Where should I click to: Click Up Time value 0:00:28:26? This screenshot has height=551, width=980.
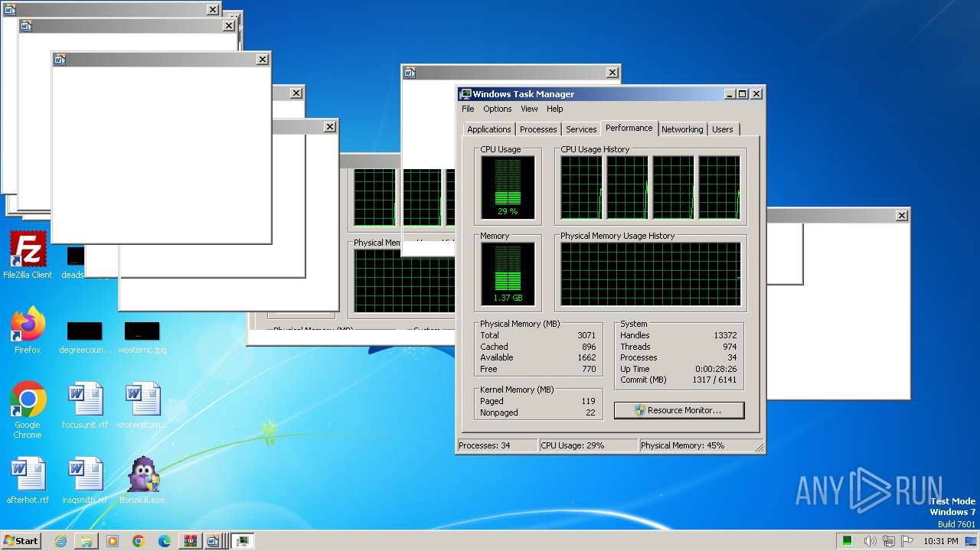point(716,369)
